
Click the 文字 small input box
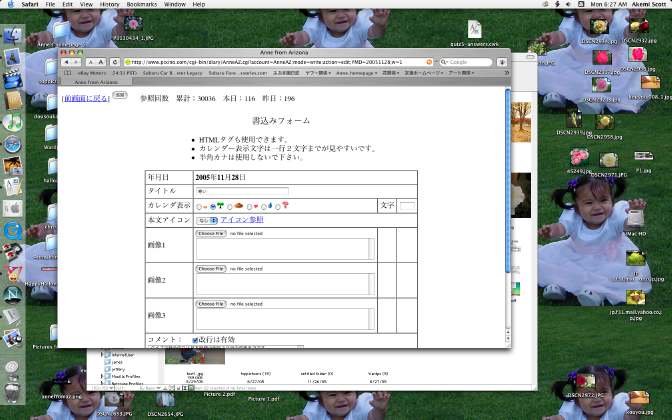[x=407, y=206]
